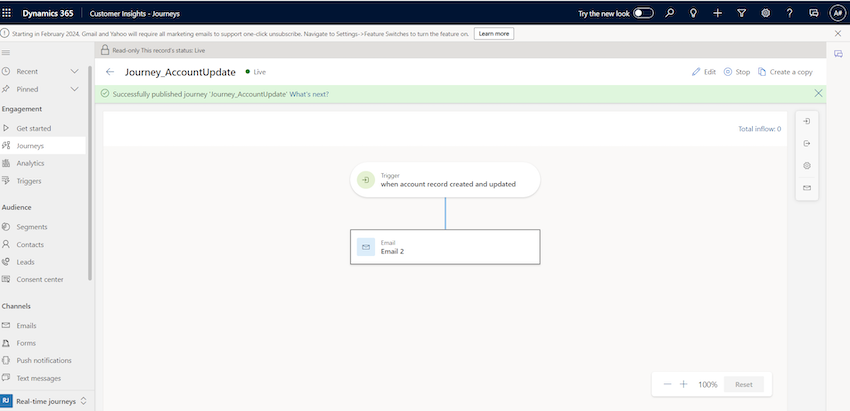
Task: Open the entry panel icon in right rail
Action: (x=807, y=121)
